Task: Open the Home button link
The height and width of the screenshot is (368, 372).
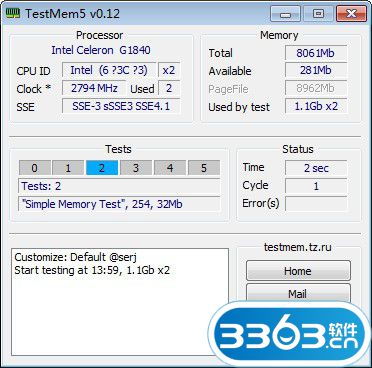Action: pos(298,271)
